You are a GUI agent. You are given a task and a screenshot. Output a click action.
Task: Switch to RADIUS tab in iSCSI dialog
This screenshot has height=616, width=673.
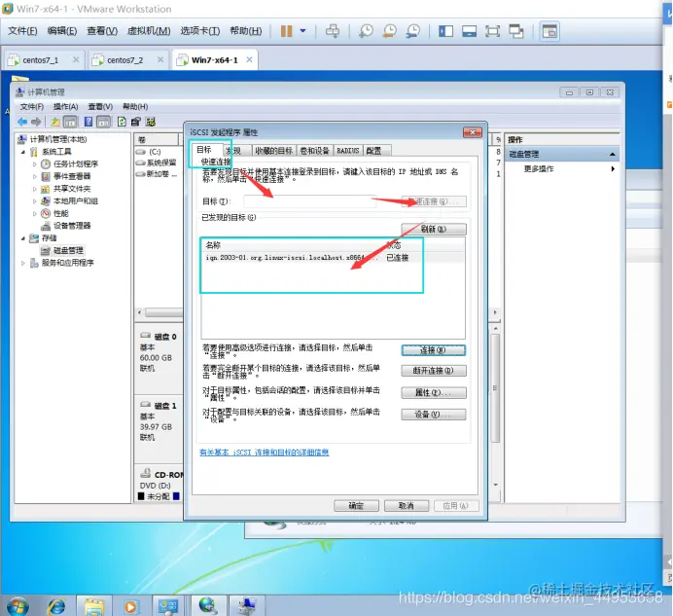coord(347,151)
